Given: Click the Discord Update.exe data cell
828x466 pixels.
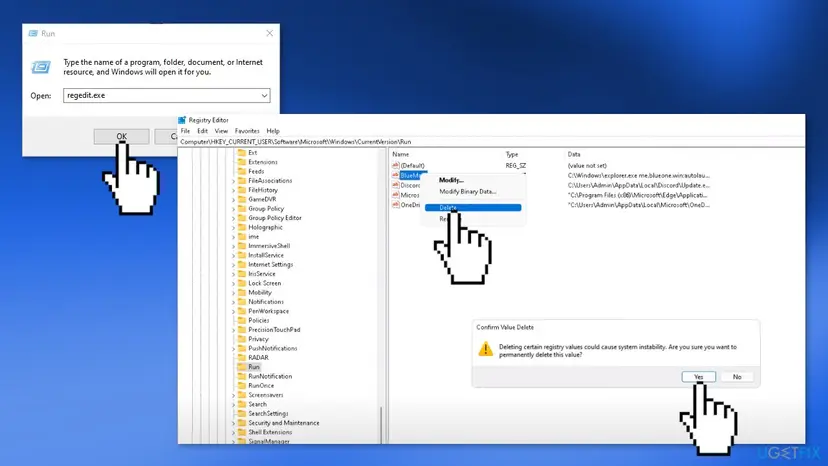Looking at the screenshot, I should pos(638,185).
